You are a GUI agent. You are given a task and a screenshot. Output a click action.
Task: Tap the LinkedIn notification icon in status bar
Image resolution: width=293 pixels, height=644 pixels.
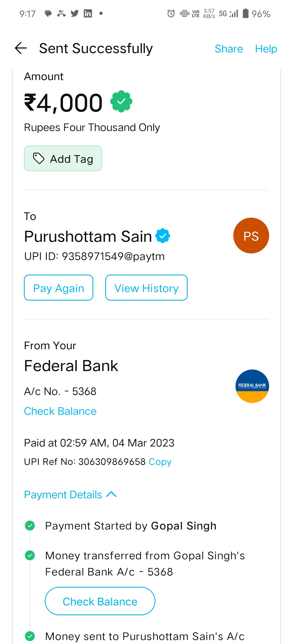[x=88, y=13]
